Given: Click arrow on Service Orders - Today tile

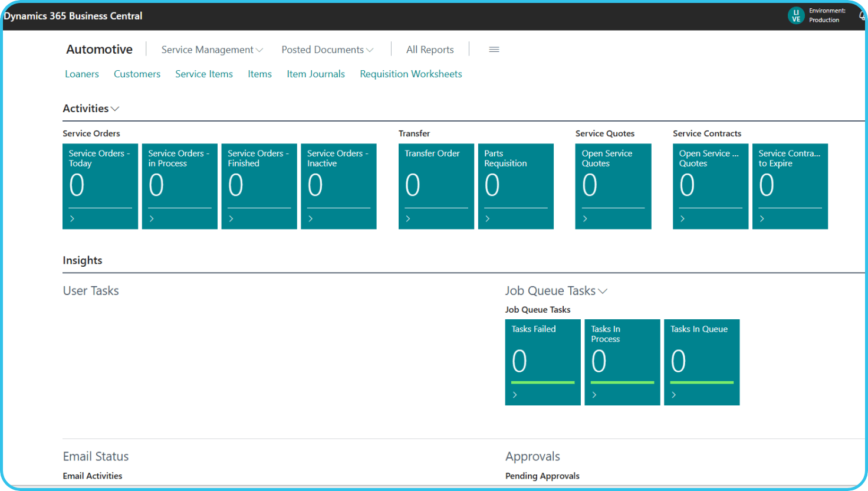Looking at the screenshot, I should 73,218.
